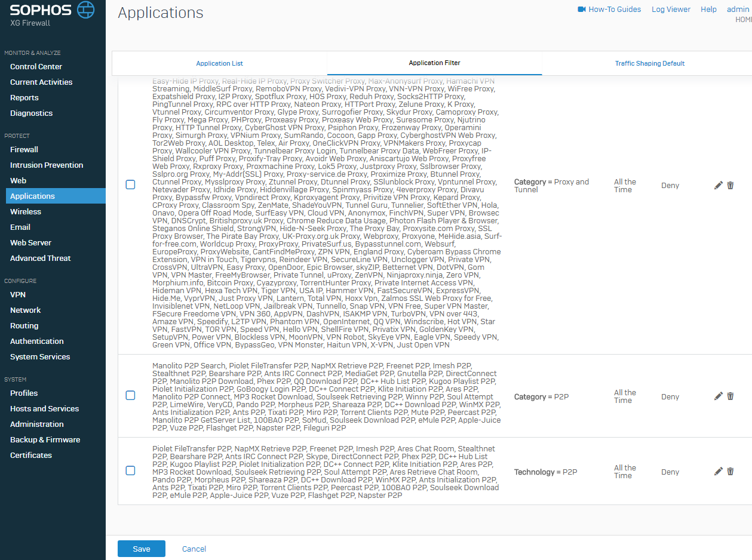Click Deny action in Proxy and Tunnel row
The width and height of the screenshot is (752, 560).
[670, 186]
